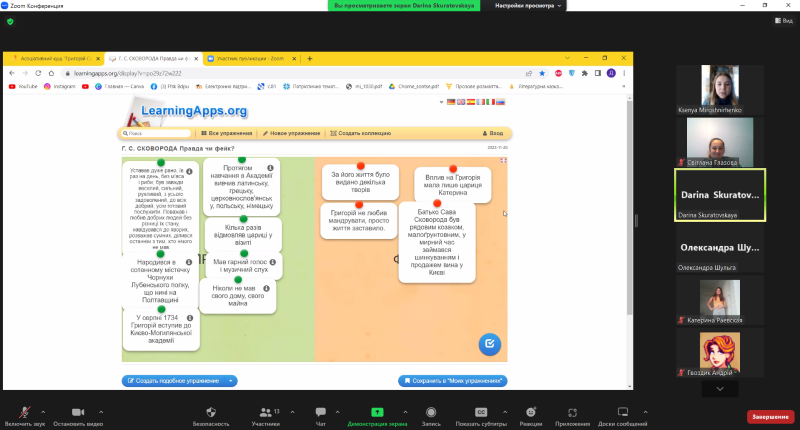Image resolution: width=800 pixels, height=430 pixels.
Task: Open 'Новое упражнение' menu item
Action: 291,133
